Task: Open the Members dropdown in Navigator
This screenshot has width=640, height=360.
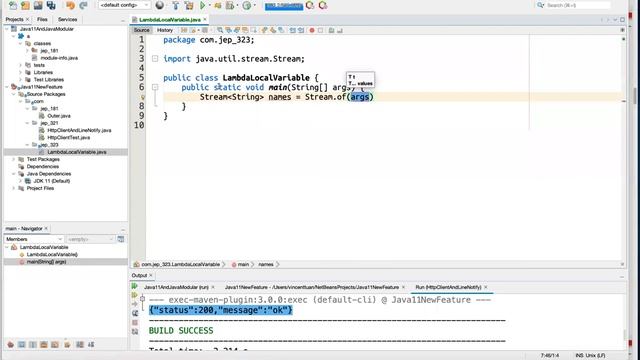Action: [x=34, y=239]
